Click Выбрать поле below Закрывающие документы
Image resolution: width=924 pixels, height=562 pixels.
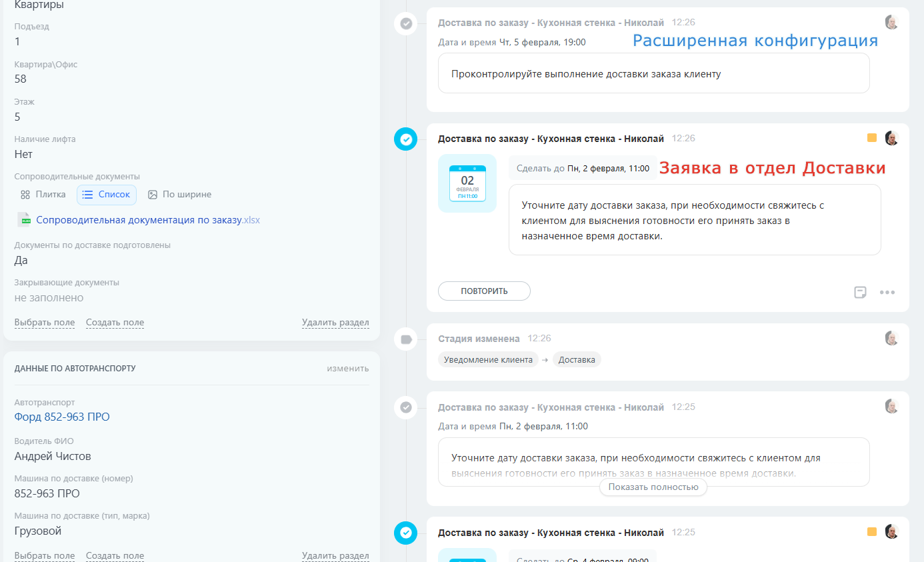tap(45, 323)
